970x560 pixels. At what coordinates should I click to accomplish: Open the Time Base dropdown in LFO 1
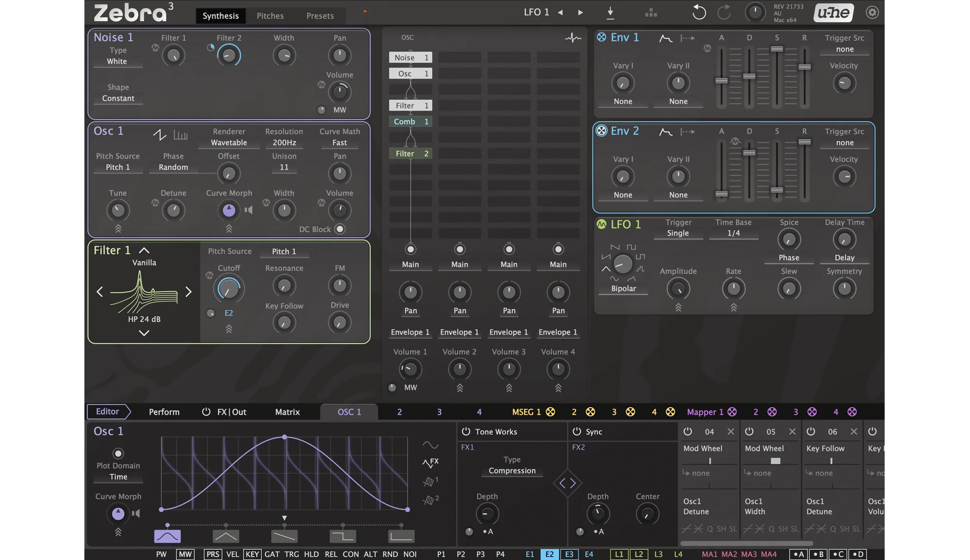coord(733,233)
